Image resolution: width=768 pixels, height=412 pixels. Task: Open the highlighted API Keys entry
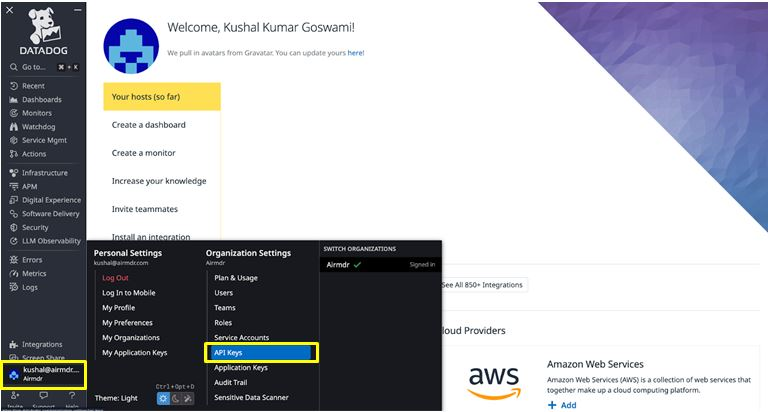[262, 353]
